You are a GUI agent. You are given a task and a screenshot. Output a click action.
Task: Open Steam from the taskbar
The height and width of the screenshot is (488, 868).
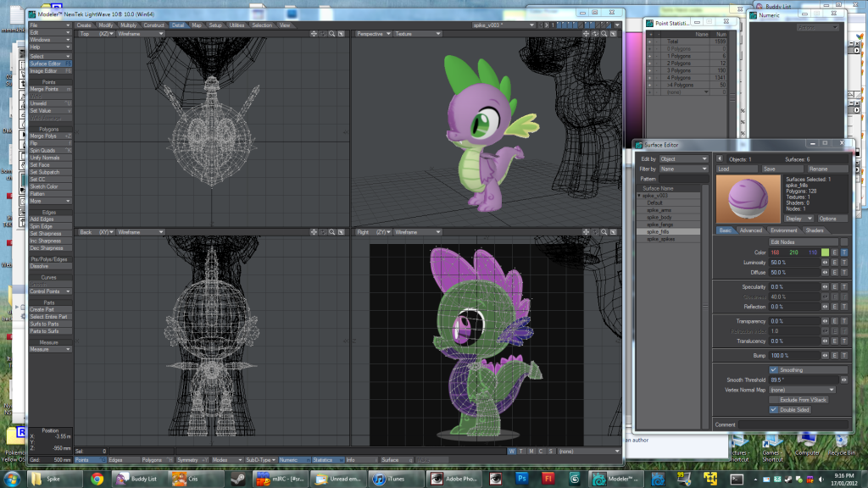tap(238, 479)
